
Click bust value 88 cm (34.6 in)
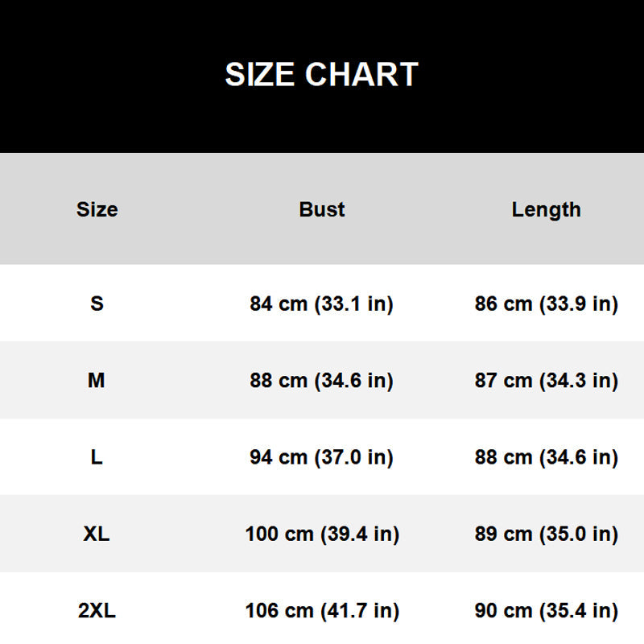pyautogui.click(x=321, y=380)
